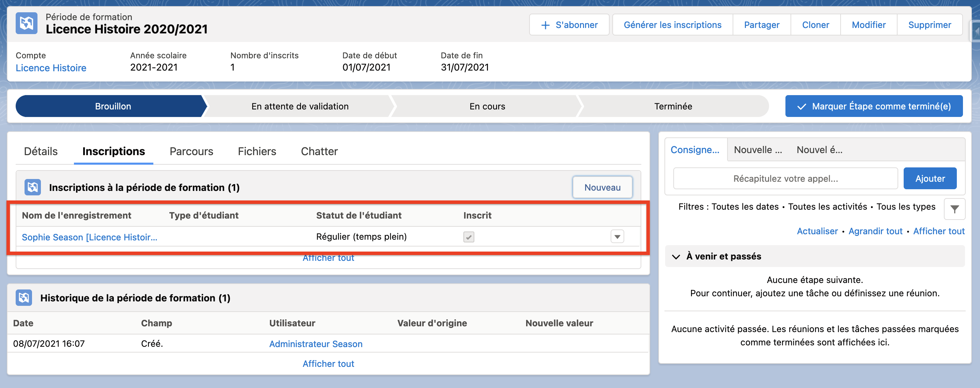980x388 pixels.
Task: Open row actions dropdown for Sophie Season
Action: [x=617, y=237]
